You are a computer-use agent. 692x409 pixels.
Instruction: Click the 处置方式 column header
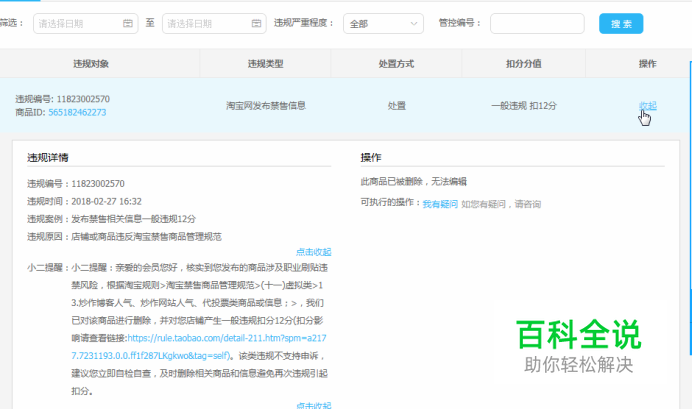point(396,64)
